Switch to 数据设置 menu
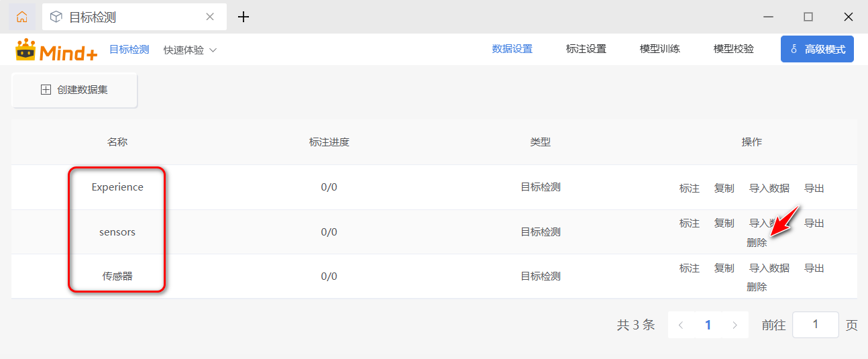 (512, 49)
